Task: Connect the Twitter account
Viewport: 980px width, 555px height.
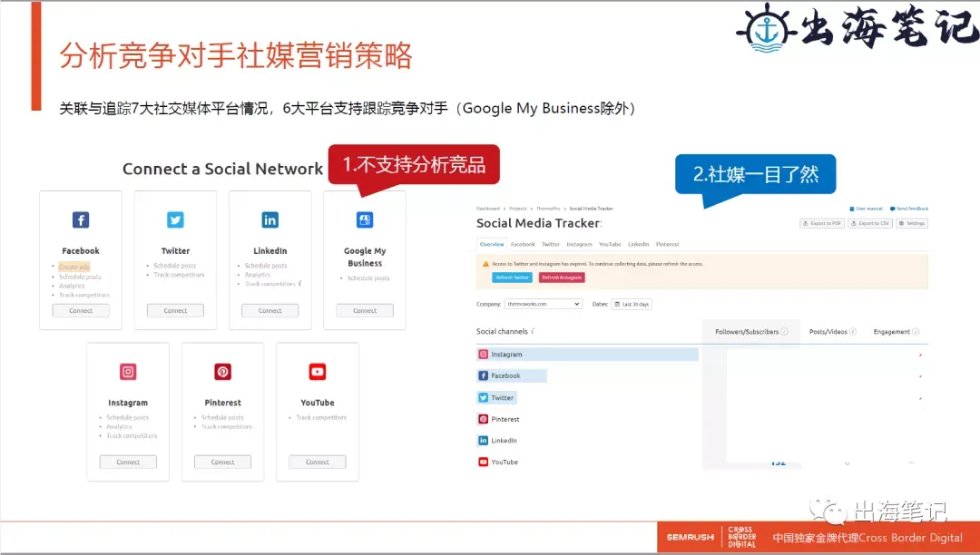Action: [x=176, y=310]
